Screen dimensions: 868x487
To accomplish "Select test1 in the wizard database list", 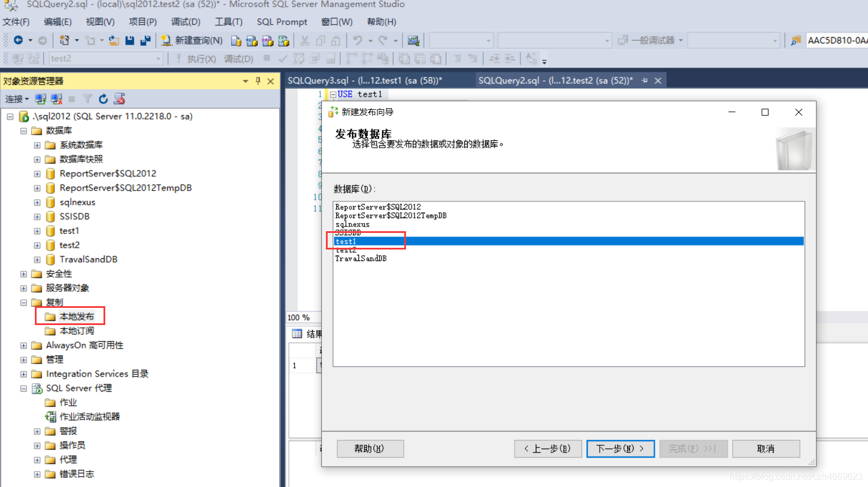I will click(569, 241).
